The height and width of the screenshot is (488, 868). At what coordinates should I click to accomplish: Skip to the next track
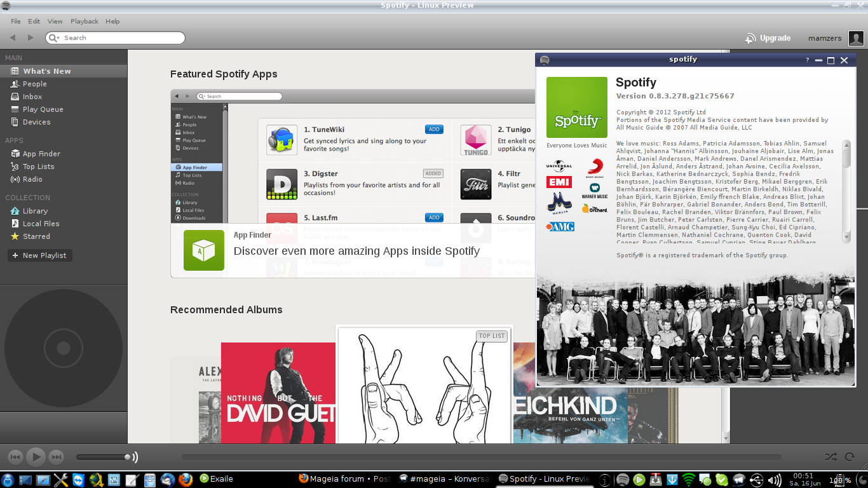tap(57, 456)
